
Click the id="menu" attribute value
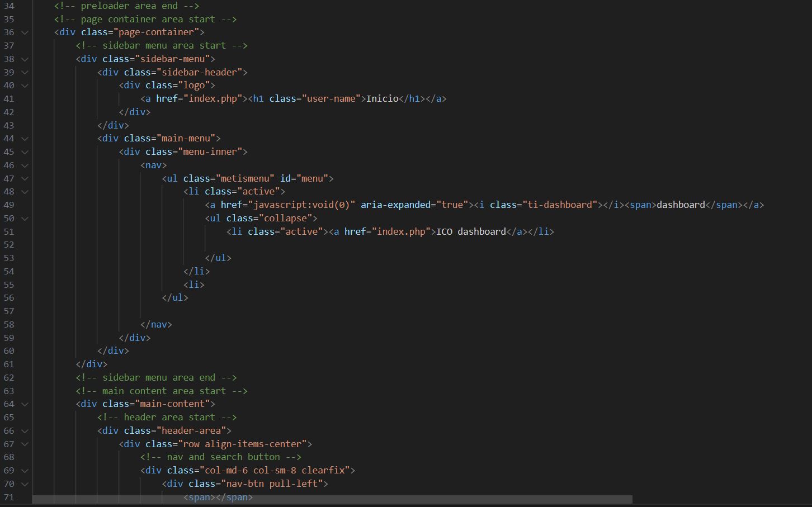(x=312, y=178)
